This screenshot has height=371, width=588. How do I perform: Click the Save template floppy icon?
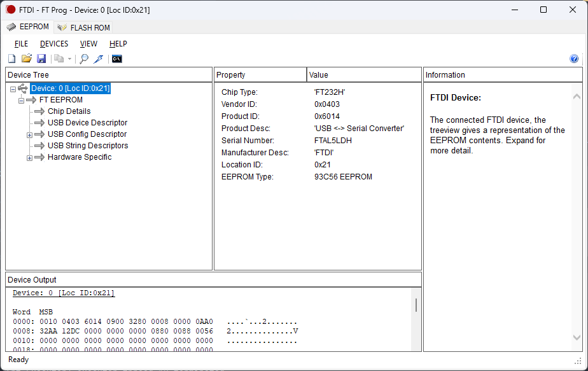(x=41, y=59)
